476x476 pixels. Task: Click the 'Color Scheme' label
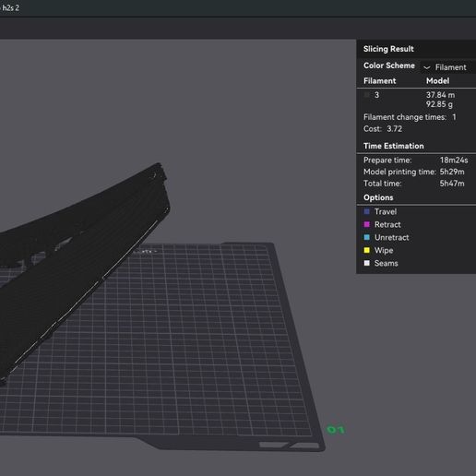[x=389, y=65]
